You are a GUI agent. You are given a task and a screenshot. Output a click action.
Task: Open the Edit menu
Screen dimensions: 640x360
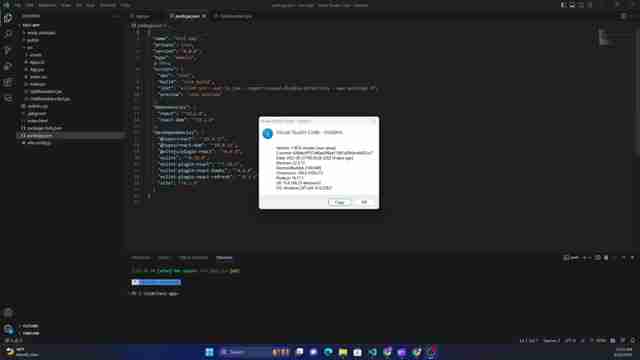pos(30,5)
